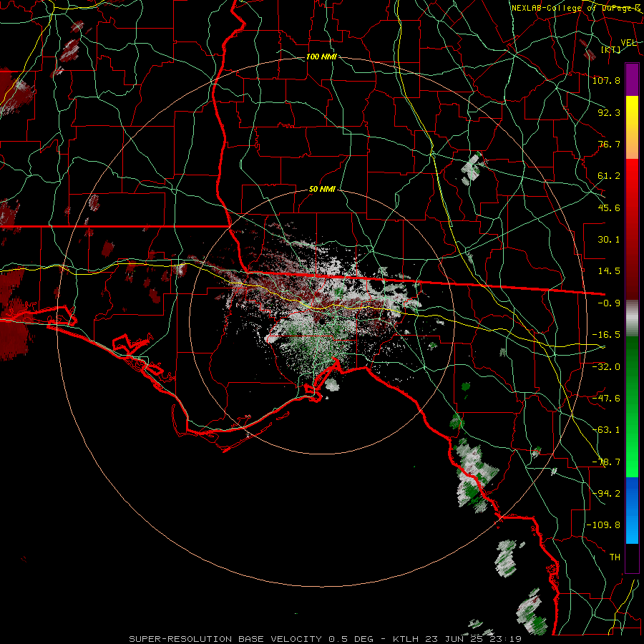Select the 107.8 legend value
Screen dimensions: 644x644
tap(606, 80)
